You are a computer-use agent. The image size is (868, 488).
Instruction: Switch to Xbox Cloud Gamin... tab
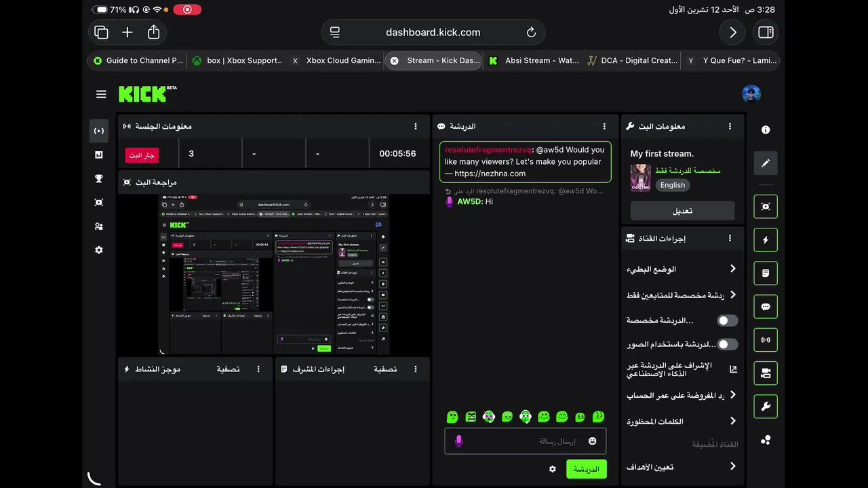click(336, 60)
